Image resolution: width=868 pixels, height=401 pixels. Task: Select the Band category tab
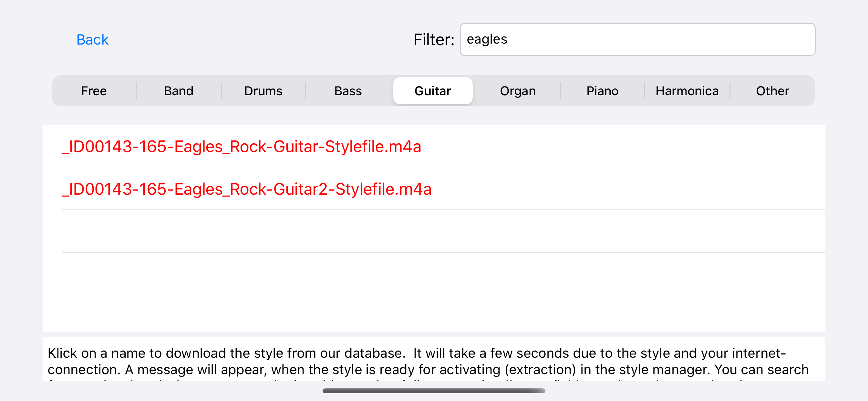click(179, 91)
